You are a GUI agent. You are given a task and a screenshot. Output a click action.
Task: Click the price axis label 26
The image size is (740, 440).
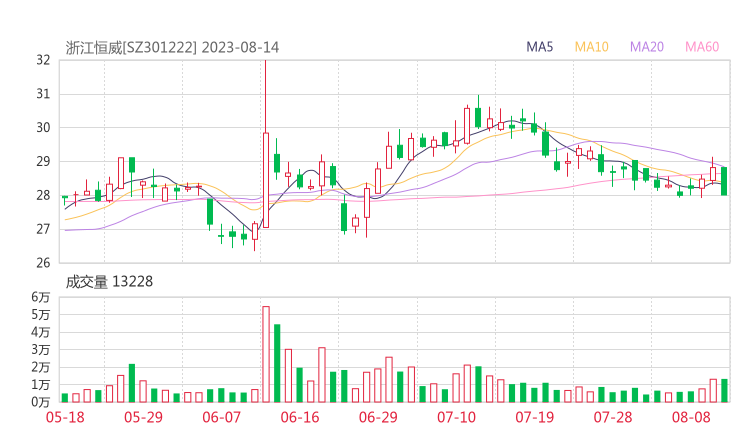(43, 262)
